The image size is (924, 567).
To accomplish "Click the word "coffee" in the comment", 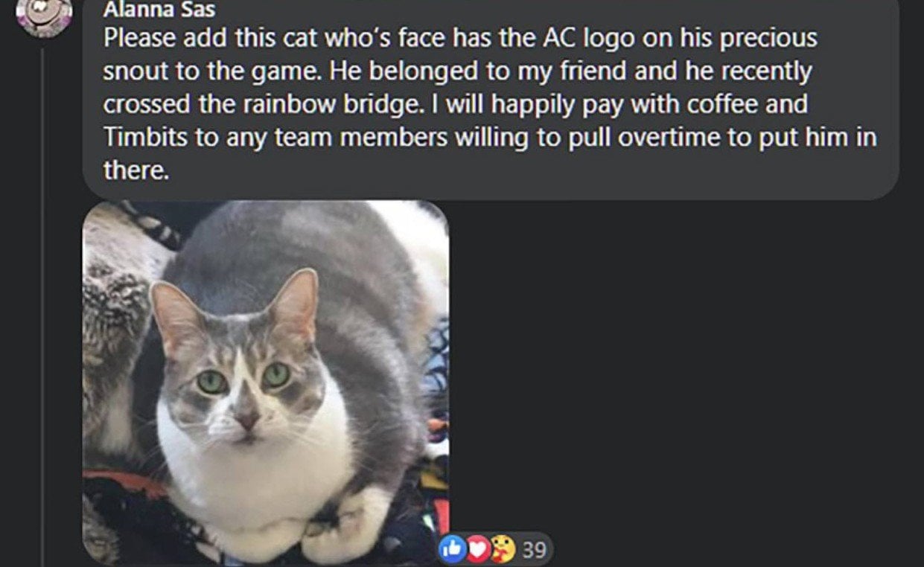I will tap(721, 104).
